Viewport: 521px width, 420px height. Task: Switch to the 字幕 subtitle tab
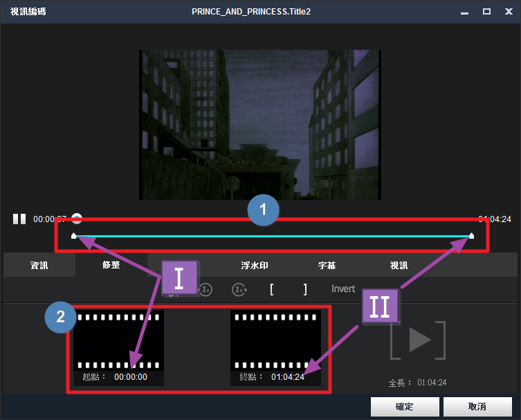327,265
